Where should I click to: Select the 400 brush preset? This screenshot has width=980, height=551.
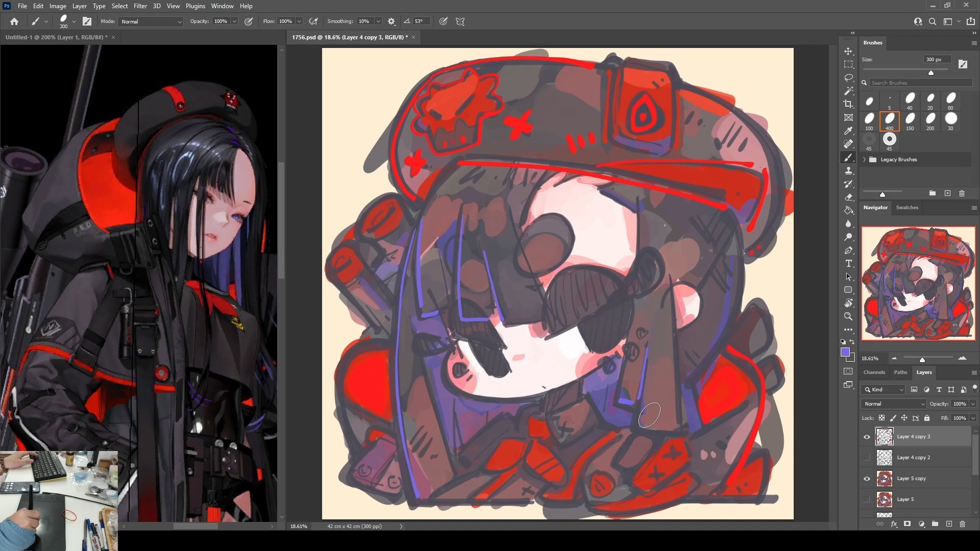[889, 121]
